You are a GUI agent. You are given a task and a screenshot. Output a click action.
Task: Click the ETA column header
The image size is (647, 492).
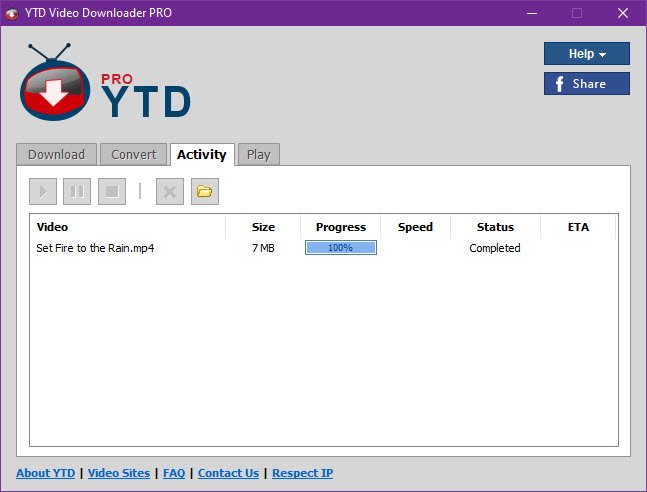click(x=578, y=227)
